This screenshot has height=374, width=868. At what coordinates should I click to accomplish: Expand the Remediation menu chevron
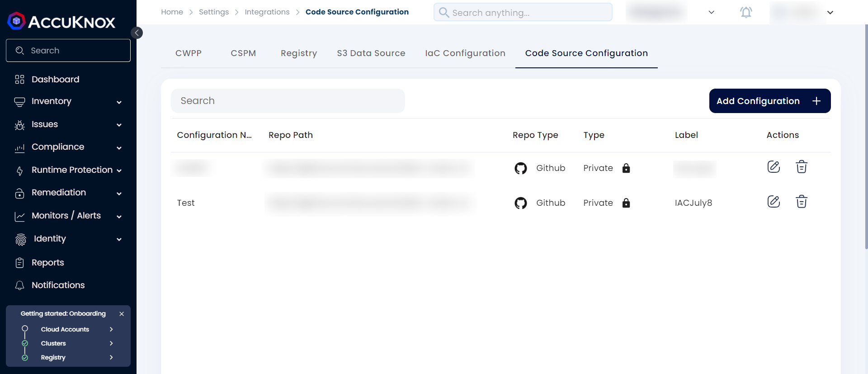(119, 194)
